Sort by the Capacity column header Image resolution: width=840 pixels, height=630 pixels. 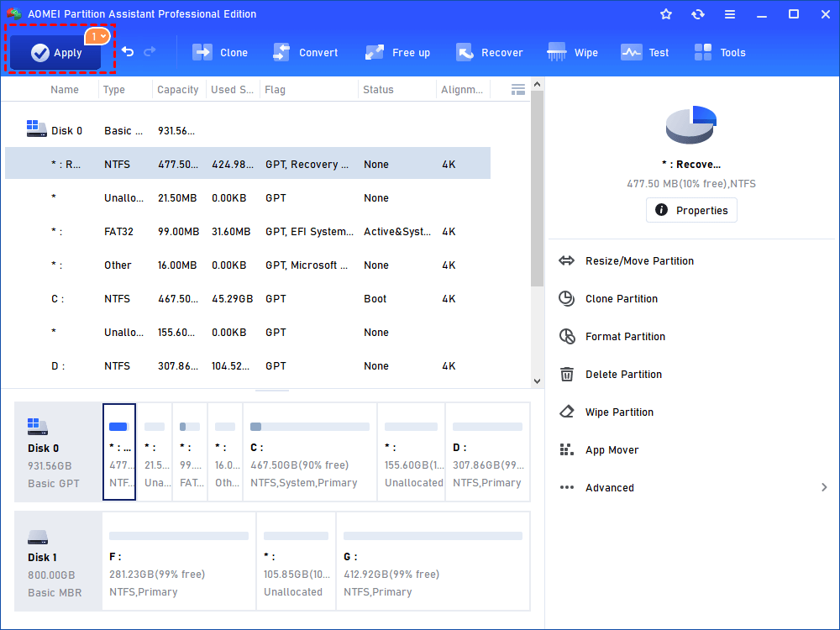[178, 90]
